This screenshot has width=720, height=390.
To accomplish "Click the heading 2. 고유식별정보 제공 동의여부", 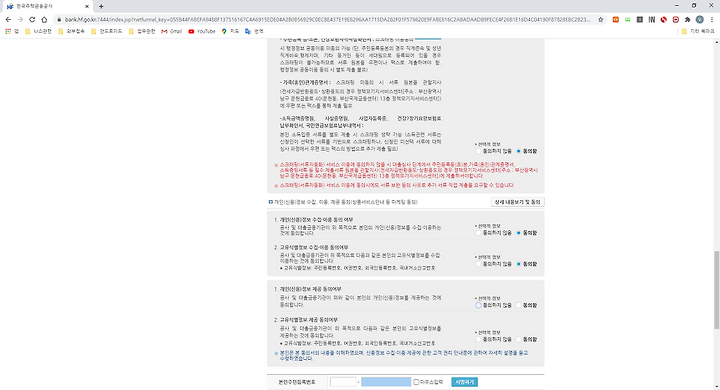I will (306, 320).
